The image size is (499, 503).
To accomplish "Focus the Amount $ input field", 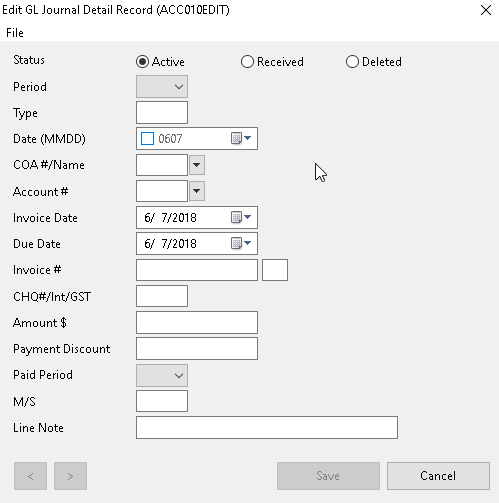I will pyautogui.click(x=197, y=322).
